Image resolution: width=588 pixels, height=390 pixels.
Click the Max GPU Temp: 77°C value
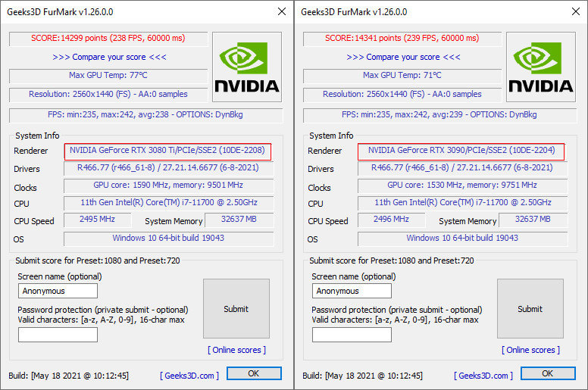pos(108,75)
